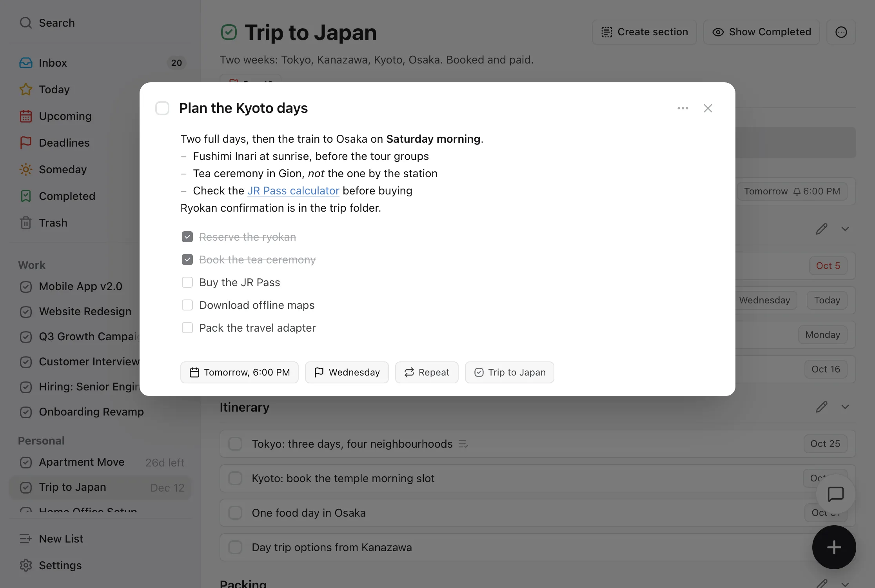Change the Wednesday deadline flag
The image size is (875, 588).
[347, 372]
